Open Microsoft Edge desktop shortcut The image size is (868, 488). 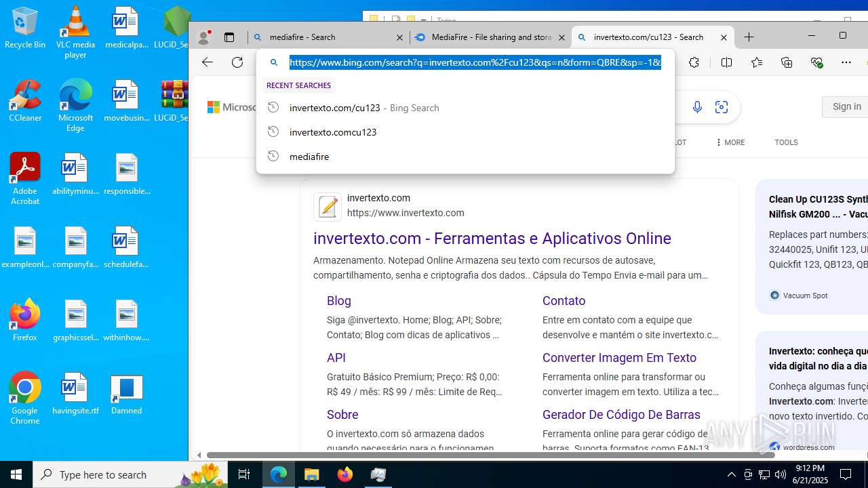[x=75, y=105]
